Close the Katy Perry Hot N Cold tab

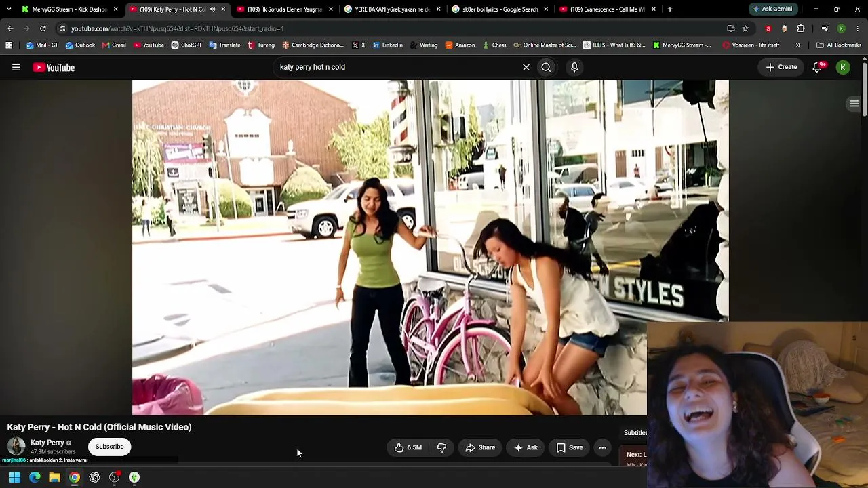223,9
